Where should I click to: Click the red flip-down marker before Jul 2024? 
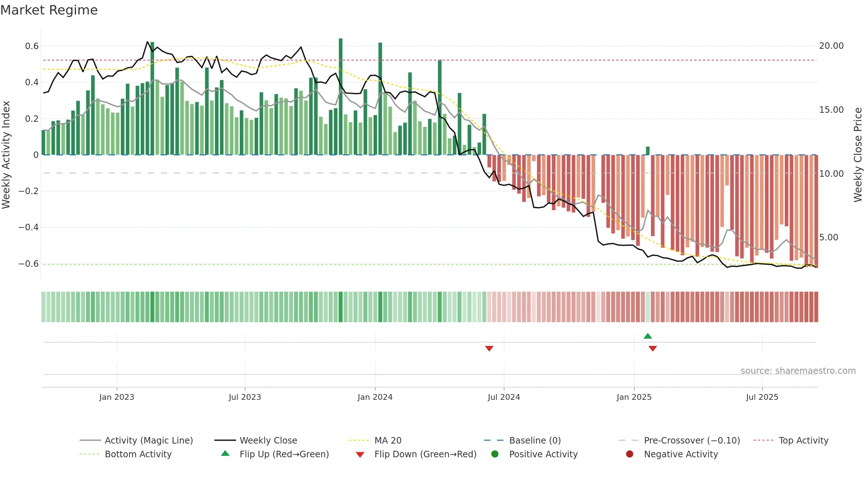pos(489,348)
